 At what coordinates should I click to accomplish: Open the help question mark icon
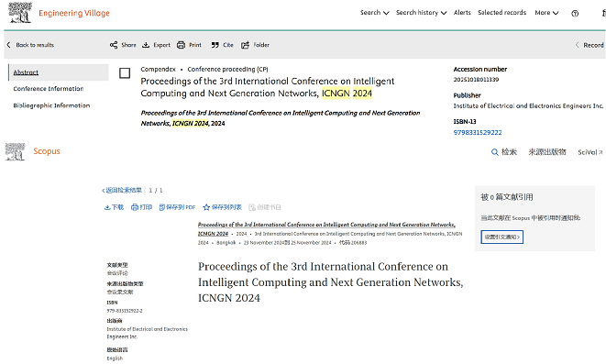point(575,14)
